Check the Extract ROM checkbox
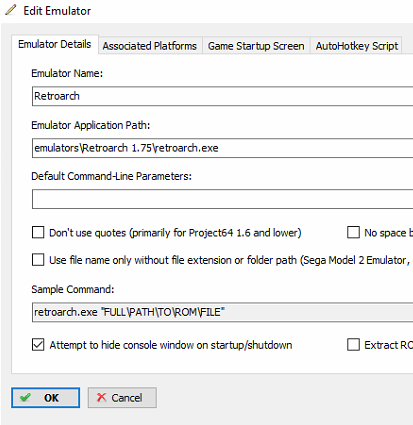Viewport: 413px width, 425px height. [353, 345]
